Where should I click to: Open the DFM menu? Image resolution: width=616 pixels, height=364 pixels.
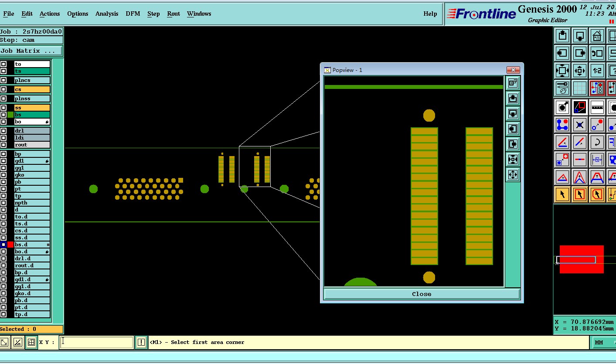(x=133, y=14)
